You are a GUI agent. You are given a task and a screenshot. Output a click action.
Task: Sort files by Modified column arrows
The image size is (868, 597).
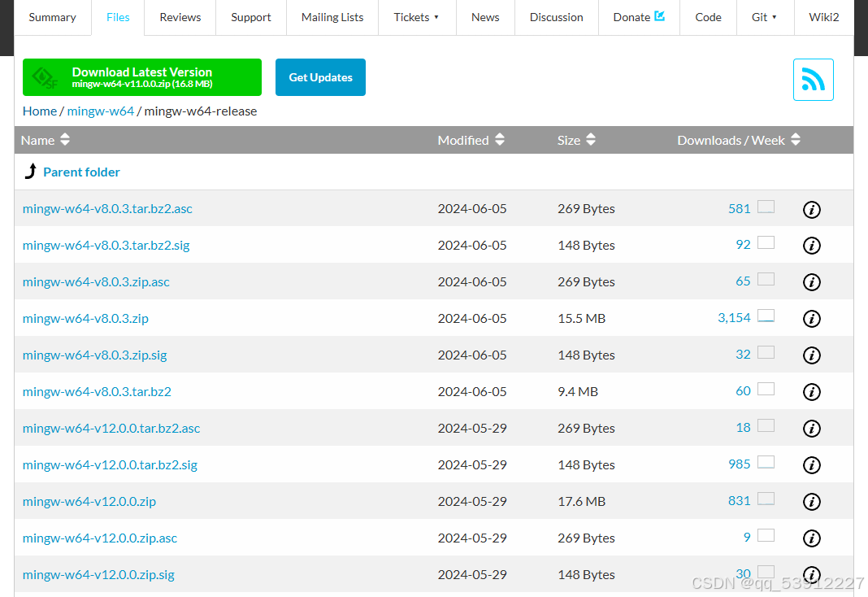click(x=499, y=140)
